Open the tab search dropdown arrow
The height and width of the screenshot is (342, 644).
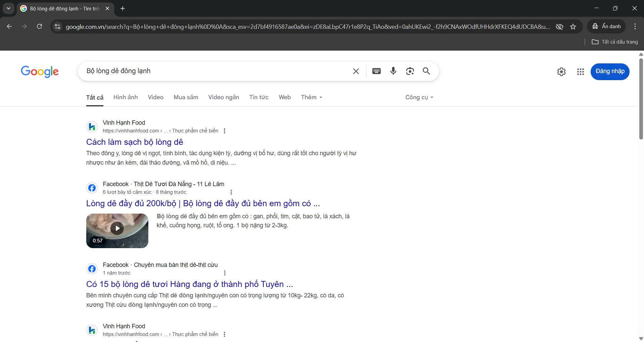8,8
